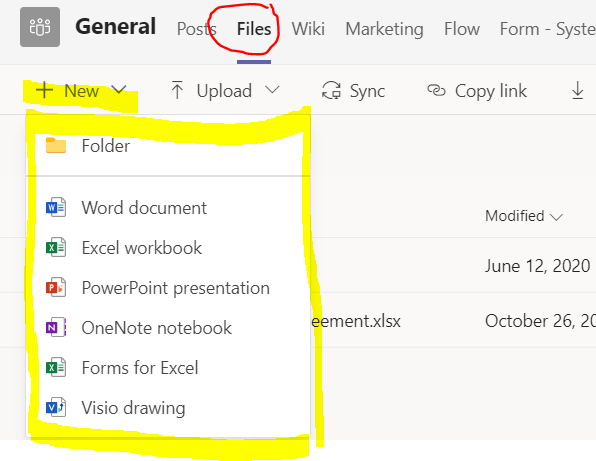Image resolution: width=596 pixels, height=461 pixels.
Task: Open the Flow tab
Action: (x=462, y=29)
